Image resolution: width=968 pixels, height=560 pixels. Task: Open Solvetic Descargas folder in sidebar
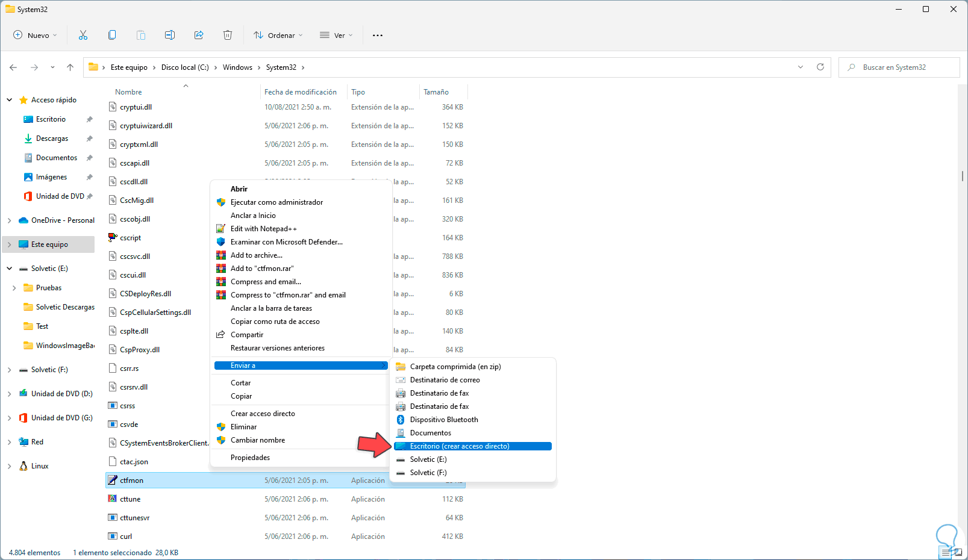coord(65,307)
